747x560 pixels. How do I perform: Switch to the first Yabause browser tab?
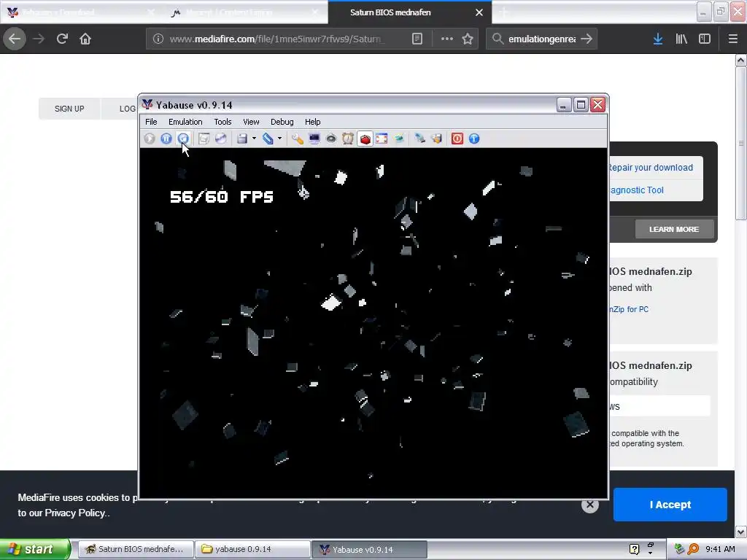point(81,12)
